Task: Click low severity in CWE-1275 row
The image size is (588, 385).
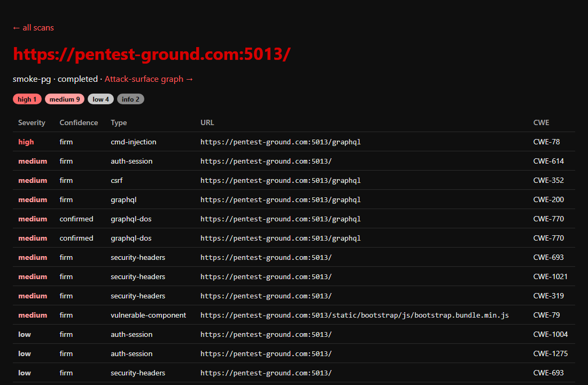Action: click(x=25, y=353)
